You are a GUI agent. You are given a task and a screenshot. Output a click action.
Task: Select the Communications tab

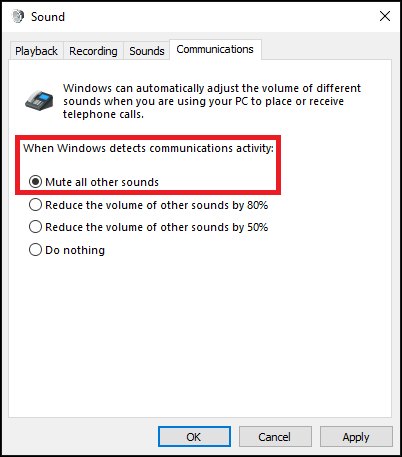215,49
